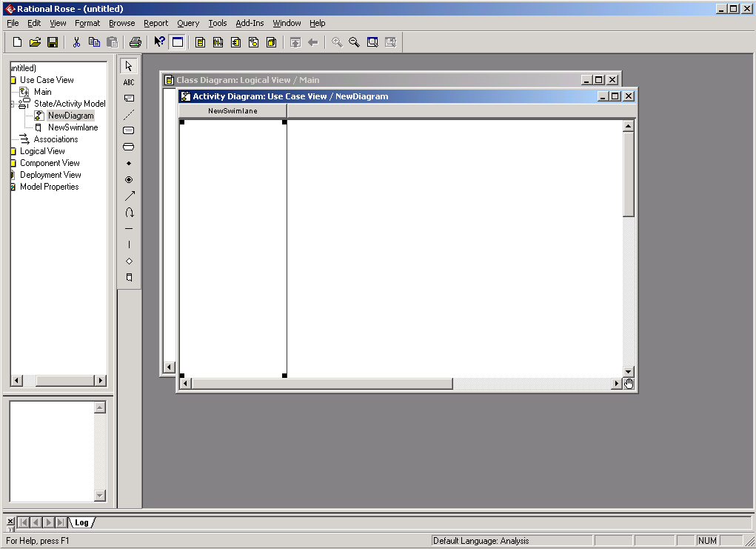Browse Component Diagram toolbar icon

[x=235, y=42]
